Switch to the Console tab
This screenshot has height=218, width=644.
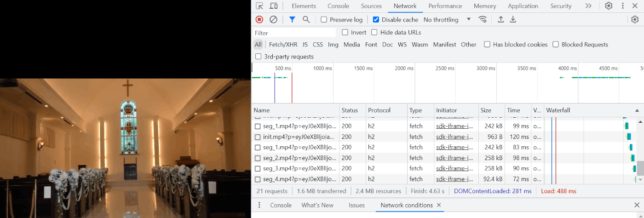pos(338,6)
